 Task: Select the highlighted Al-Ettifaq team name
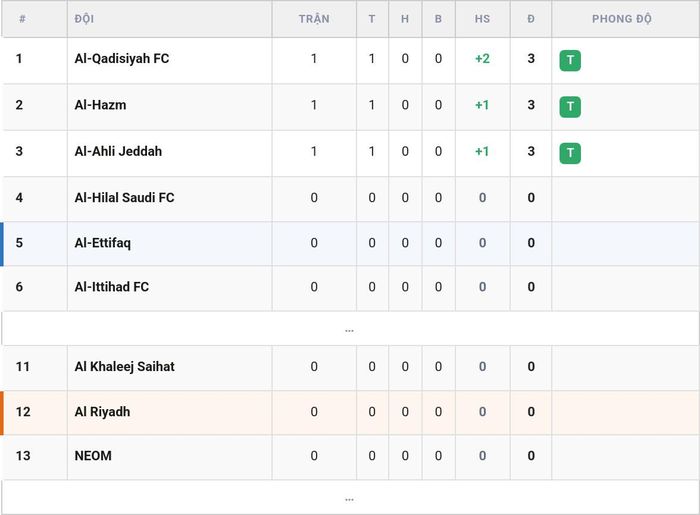click(103, 243)
